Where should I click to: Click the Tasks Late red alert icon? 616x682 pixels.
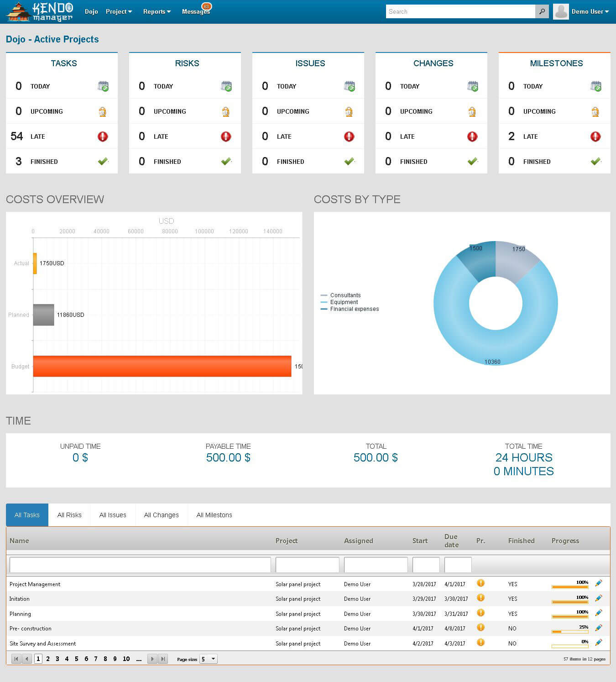point(103,136)
